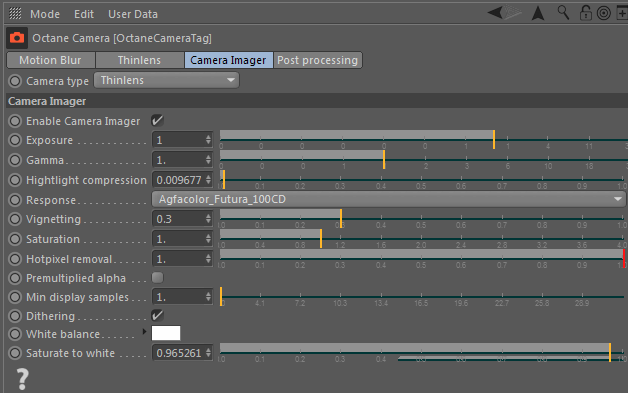Click the back arrow navigation icon
This screenshot has width=628, height=393.
click(495, 13)
